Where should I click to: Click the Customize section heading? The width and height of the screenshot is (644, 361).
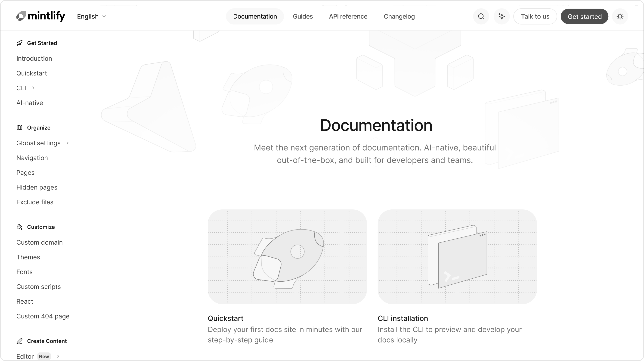click(41, 227)
